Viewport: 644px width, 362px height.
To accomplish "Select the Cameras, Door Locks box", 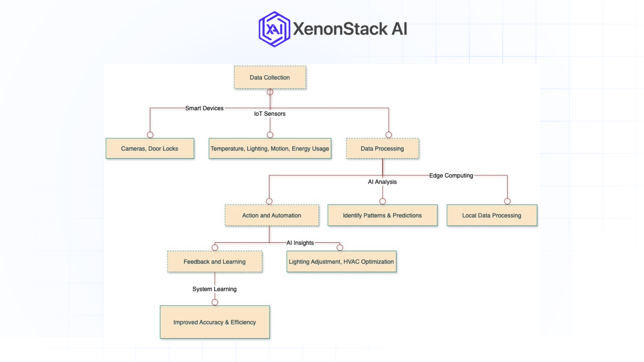I will (x=150, y=148).
